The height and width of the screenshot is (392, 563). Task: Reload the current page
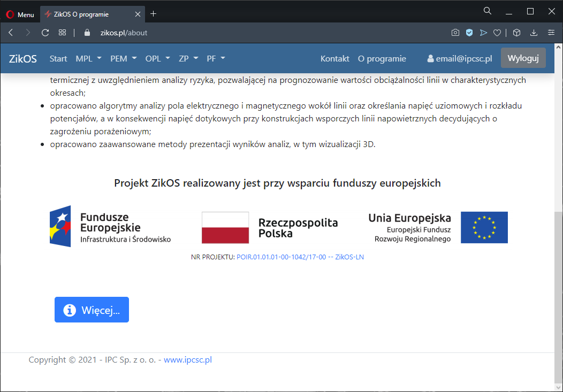[45, 33]
